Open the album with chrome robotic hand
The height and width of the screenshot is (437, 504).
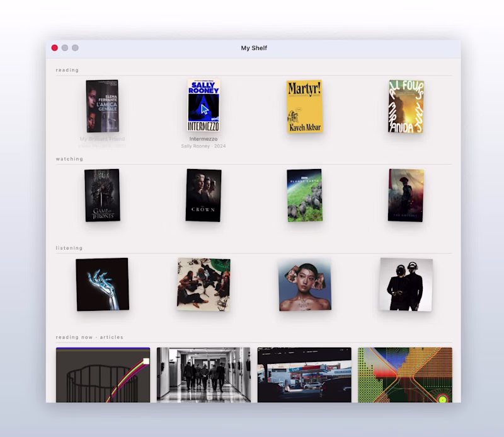(x=103, y=284)
